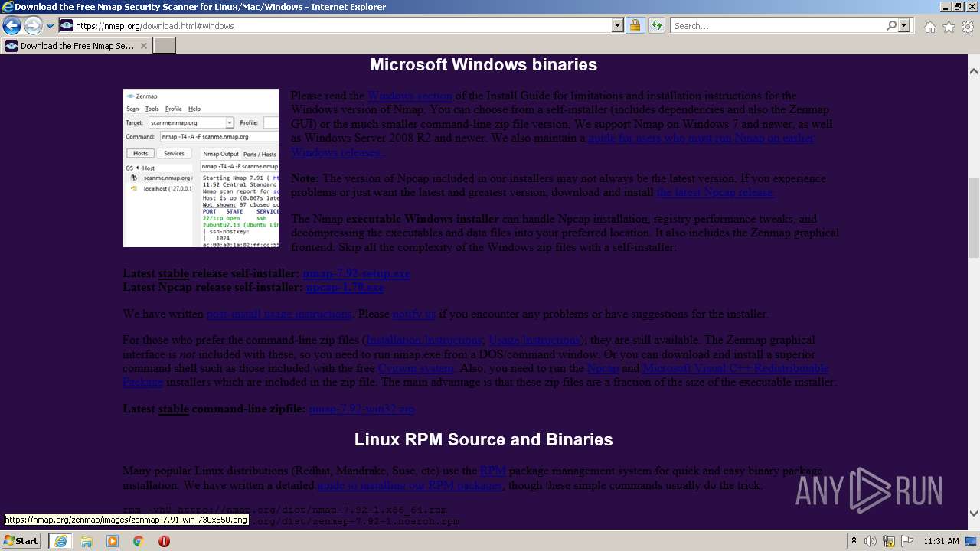Open the recent pages dropdown arrow
The height and width of the screenshot is (551, 980).
click(50, 26)
